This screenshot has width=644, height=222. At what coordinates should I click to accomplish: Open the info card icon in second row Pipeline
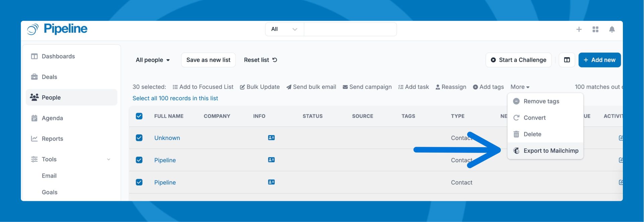(271, 160)
